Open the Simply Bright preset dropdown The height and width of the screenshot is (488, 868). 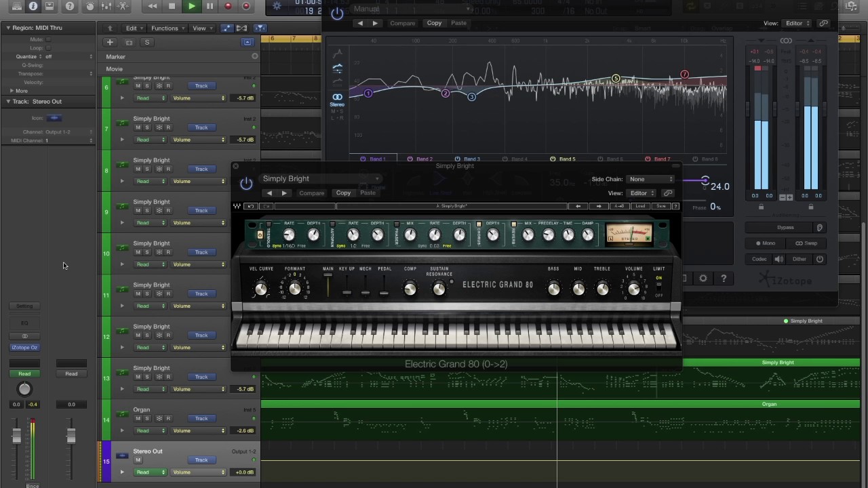321,179
